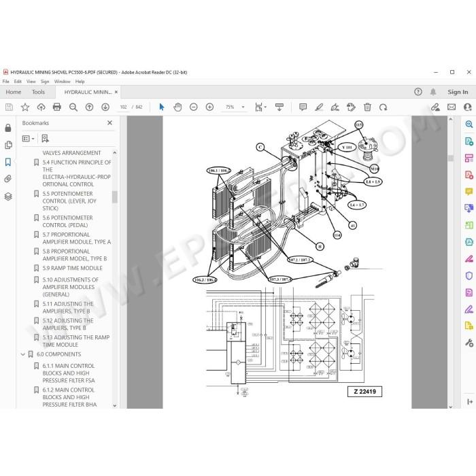Open More Tools wrench icon in right pane
Screen dimensions: 476x476
point(469,343)
